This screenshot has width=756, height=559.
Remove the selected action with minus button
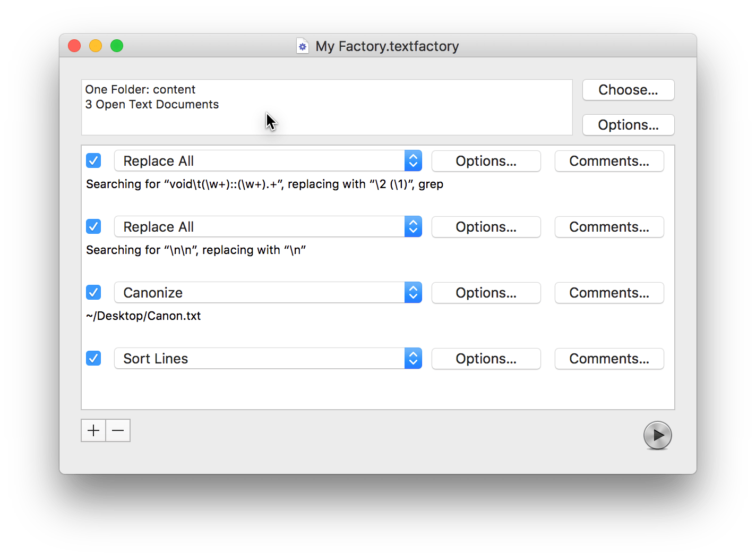pyautogui.click(x=118, y=430)
